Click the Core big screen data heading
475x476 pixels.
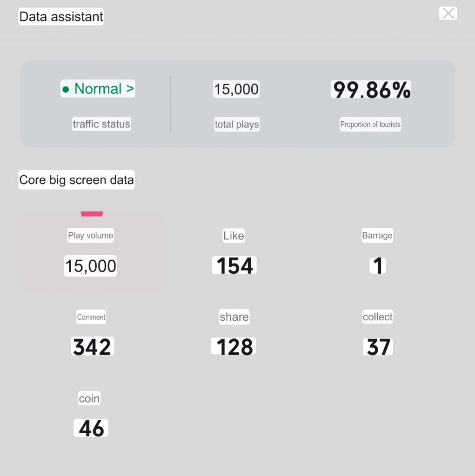tap(77, 180)
